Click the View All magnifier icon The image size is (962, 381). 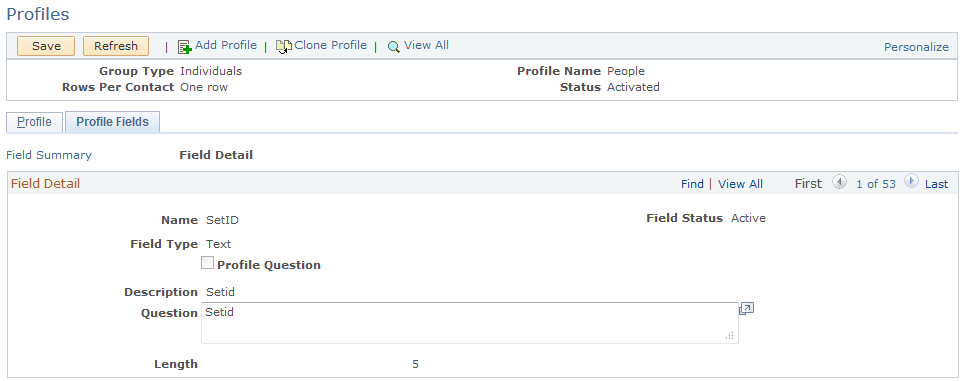tap(394, 47)
